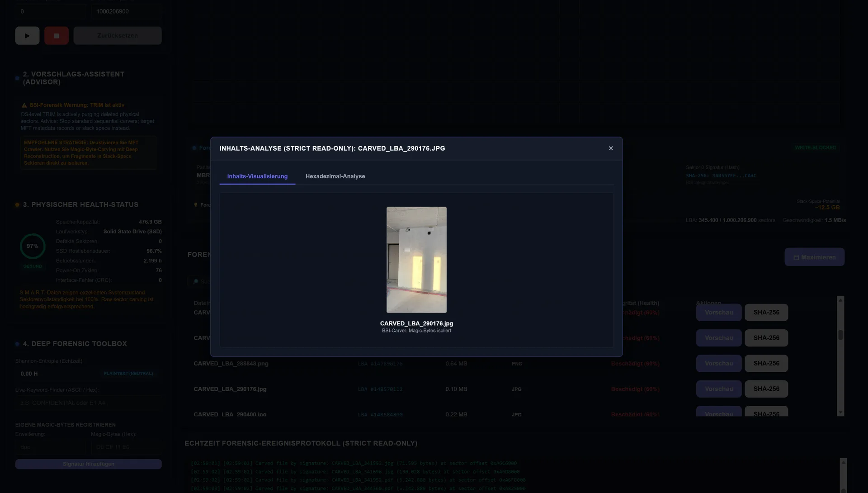This screenshot has width=868, height=493.
Task: Click the Zurücksetzen button
Action: pos(118,36)
